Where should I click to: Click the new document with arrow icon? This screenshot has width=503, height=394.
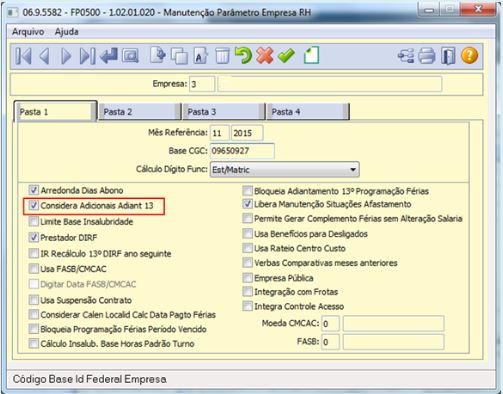[x=158, y=55]
